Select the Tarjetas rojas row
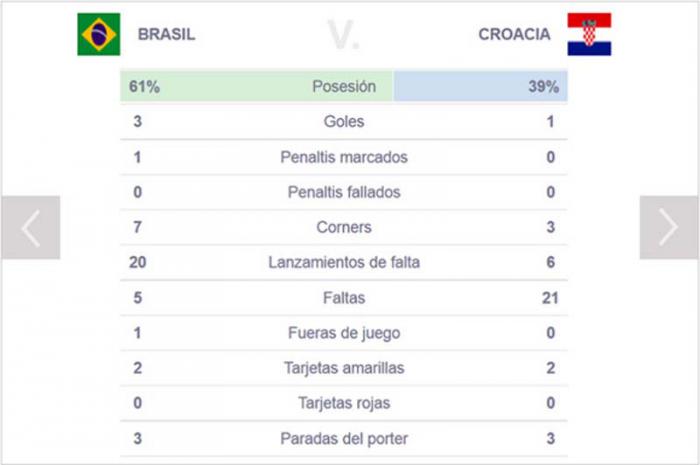 (x=344, y=403)
